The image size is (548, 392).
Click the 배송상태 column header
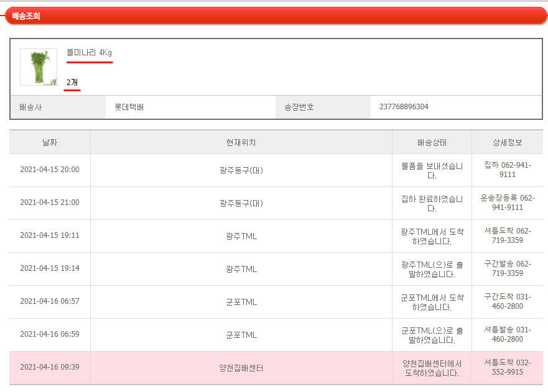pos(432,142)
